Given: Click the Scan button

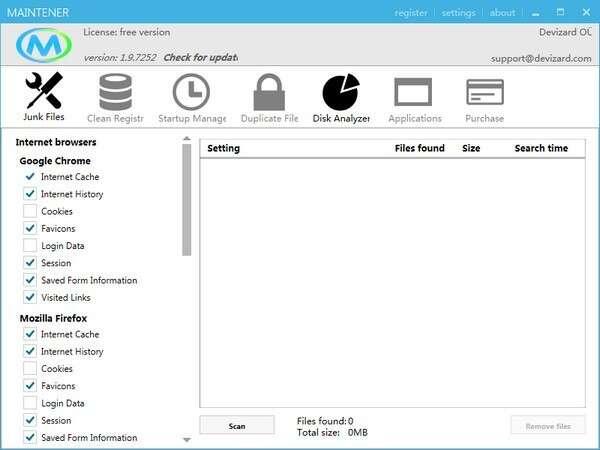Looking at the screenshot, I should 237,426.
